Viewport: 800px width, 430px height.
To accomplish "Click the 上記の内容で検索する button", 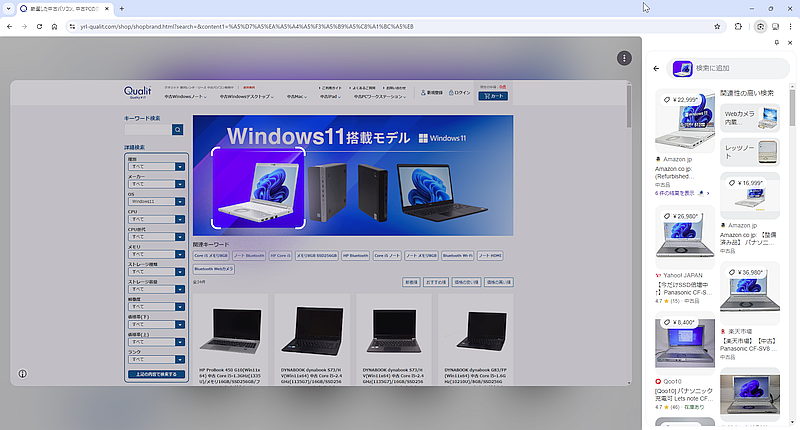I will pos(156,374).
